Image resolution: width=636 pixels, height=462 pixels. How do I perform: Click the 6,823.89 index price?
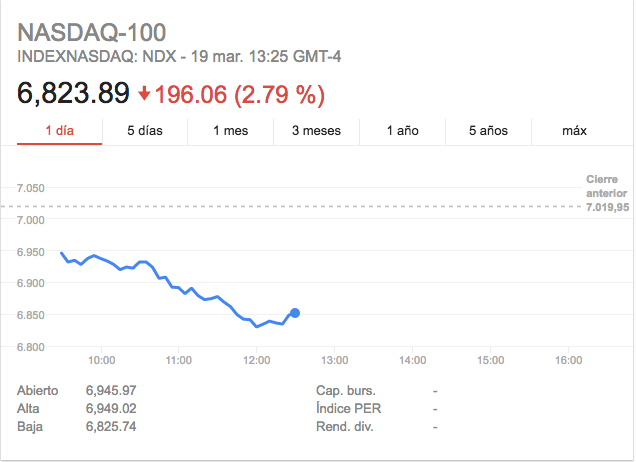pyautogui.click(x=73, y=93)
